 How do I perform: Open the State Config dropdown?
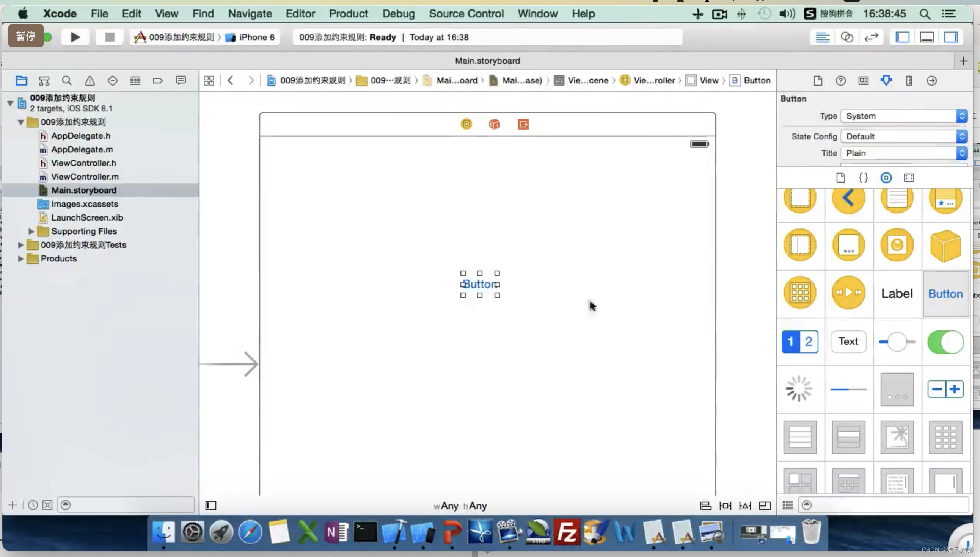tap(904, 136)
